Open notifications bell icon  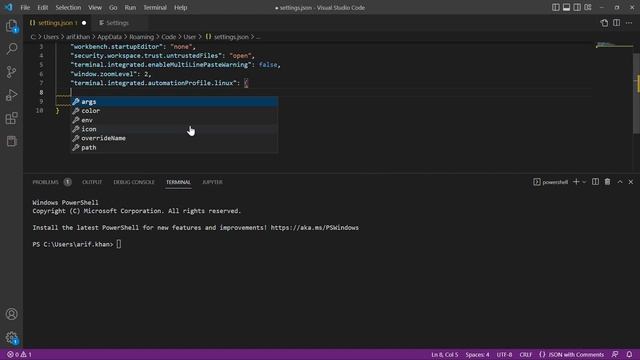[629, 354]
